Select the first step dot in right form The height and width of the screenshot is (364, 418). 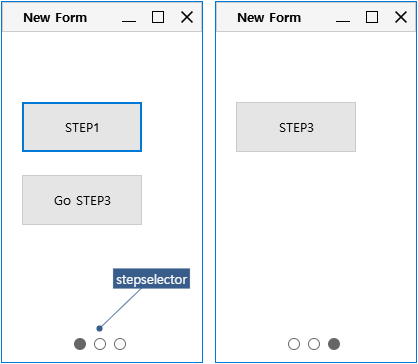[x=294, y=344]
